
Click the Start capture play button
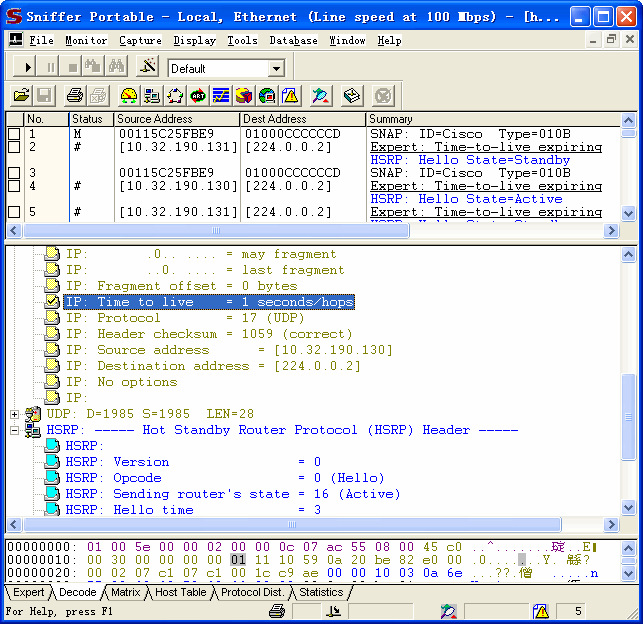pyautogui.click(x=28, y=67)
